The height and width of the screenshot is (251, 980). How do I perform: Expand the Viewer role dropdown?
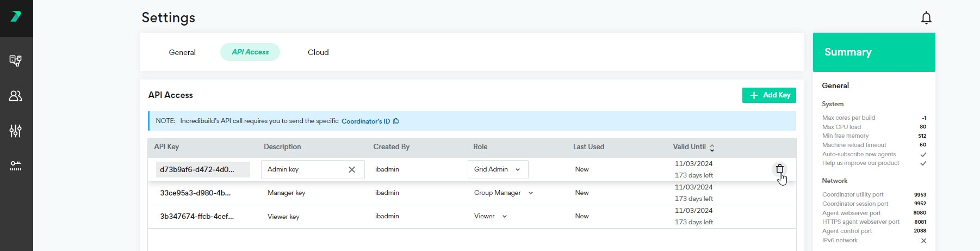pos(505,216)
